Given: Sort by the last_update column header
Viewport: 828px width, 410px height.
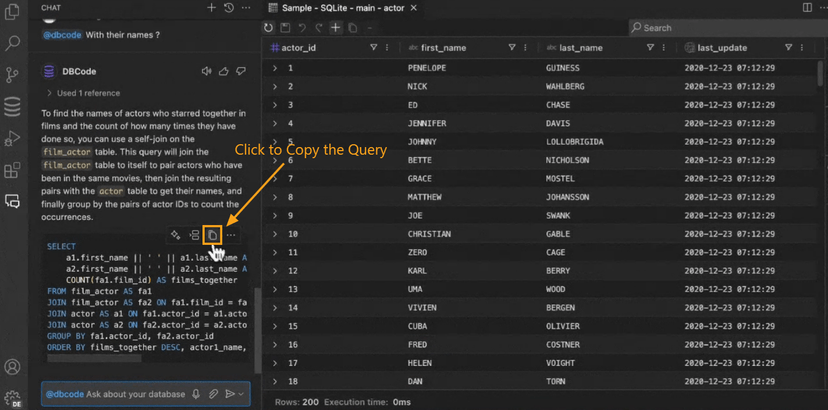Looking at the screenshot, I should coord(722,48).
